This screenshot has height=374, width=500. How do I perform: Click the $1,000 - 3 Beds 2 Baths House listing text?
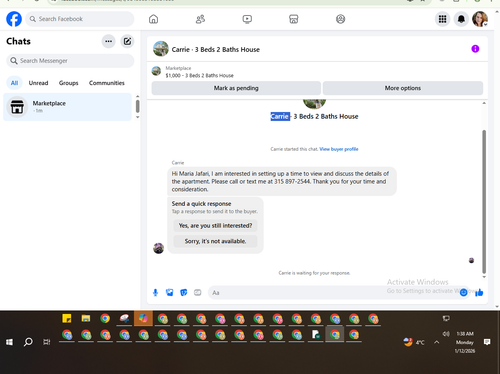(199, 76)
